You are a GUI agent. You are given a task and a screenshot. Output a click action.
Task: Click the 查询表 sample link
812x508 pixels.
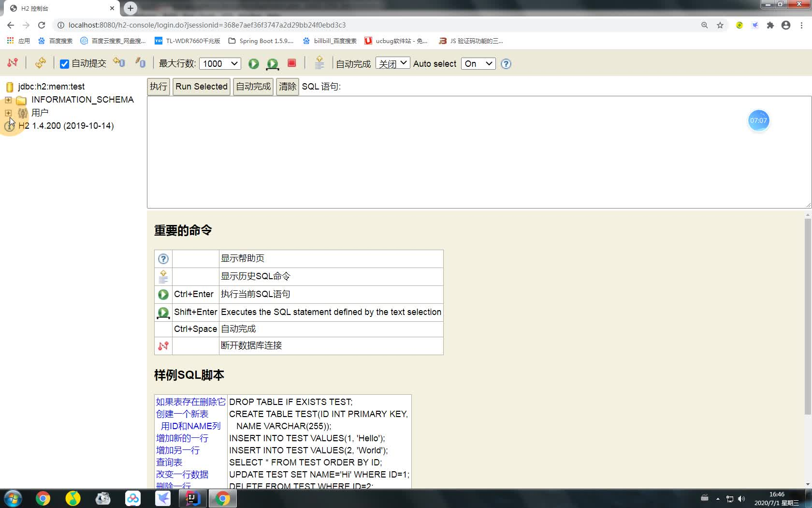(169, 463)
